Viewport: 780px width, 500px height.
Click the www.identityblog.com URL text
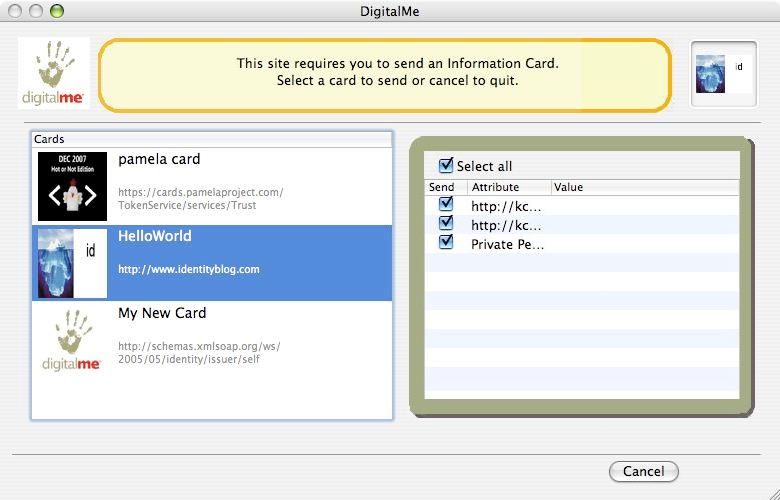188,269
